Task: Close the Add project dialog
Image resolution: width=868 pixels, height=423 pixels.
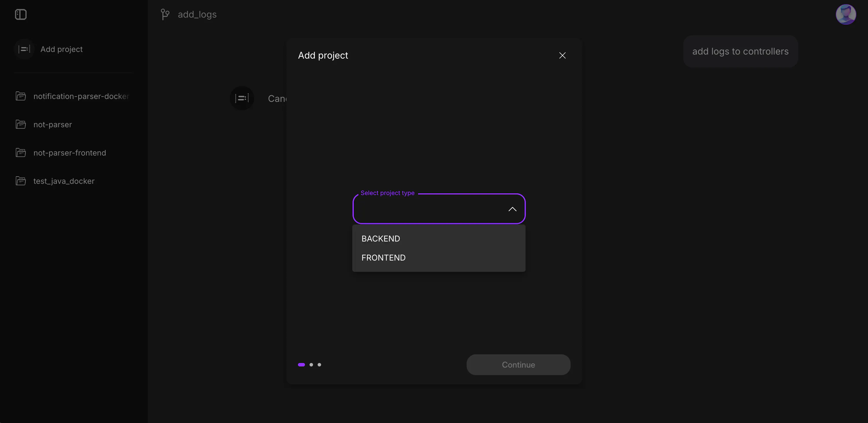Action: (x=562, y=56)
